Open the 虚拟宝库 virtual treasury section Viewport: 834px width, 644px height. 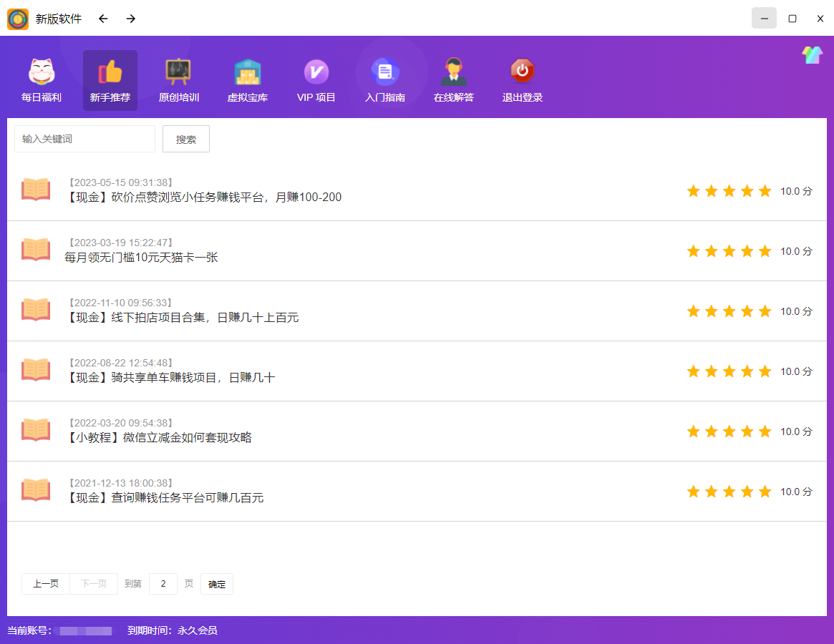247,79
